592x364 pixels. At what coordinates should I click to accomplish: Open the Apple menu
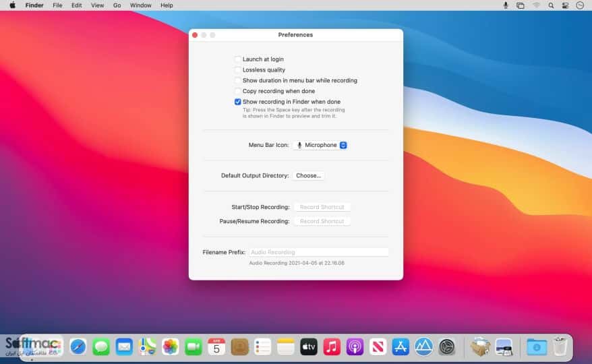point(12,5)
